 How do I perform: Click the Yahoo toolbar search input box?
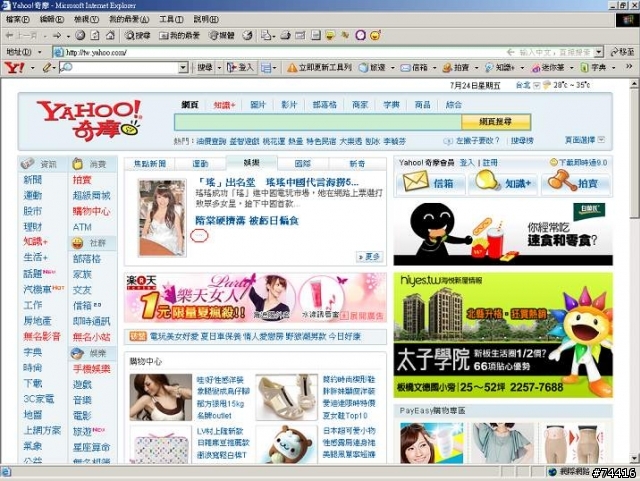click(119, 67)
